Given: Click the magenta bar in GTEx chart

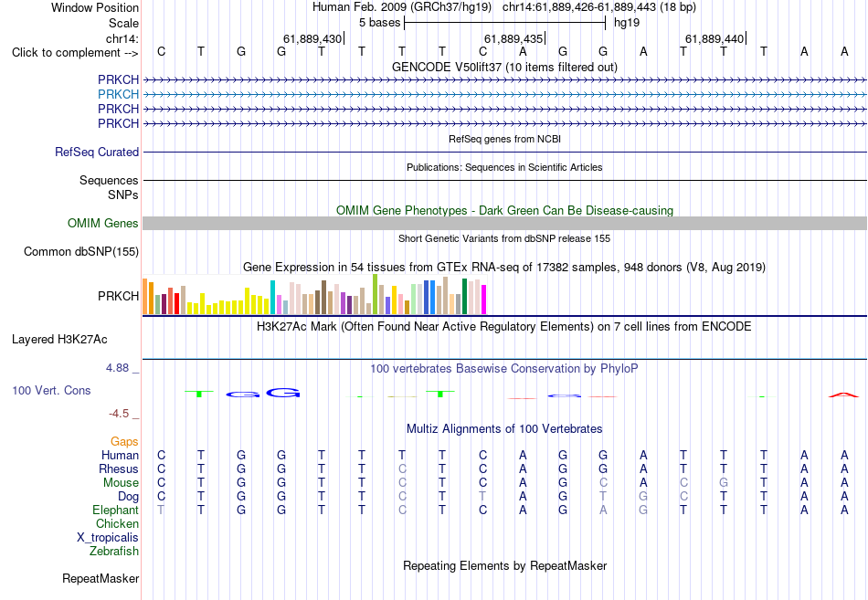Looking at the screenshot, I should tap(484, 300).
